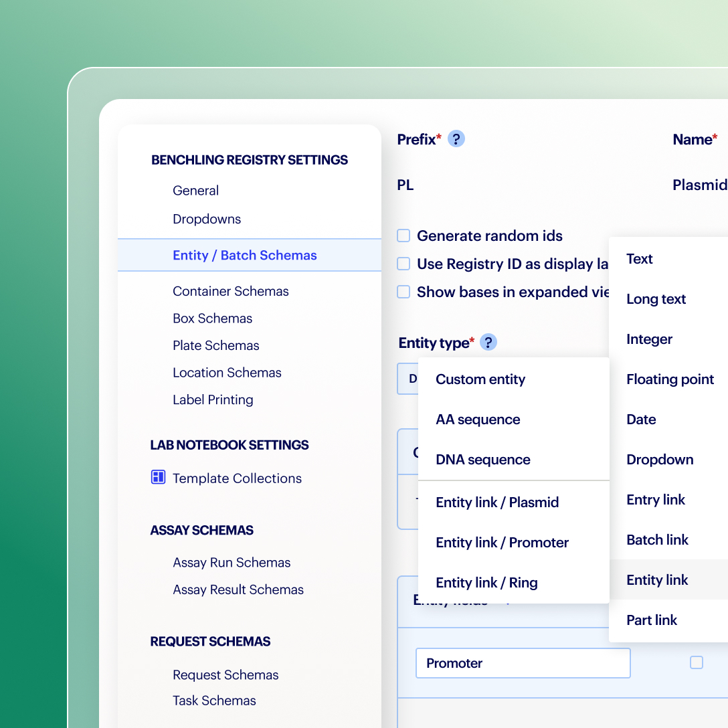Tick the checkbox beside the Promoter field
Viewport: 728px width, 728px height.
697,662
